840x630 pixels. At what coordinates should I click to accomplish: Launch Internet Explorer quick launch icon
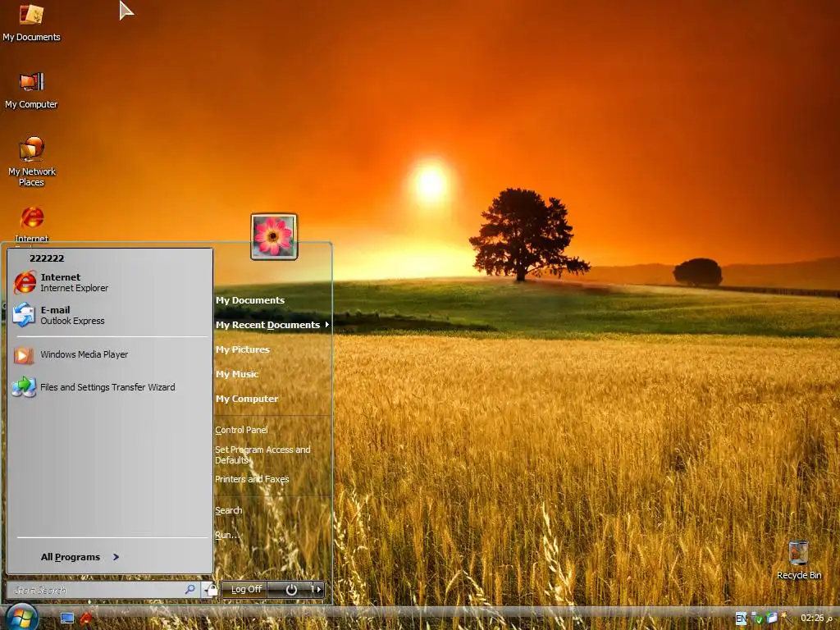click(86, 619)
